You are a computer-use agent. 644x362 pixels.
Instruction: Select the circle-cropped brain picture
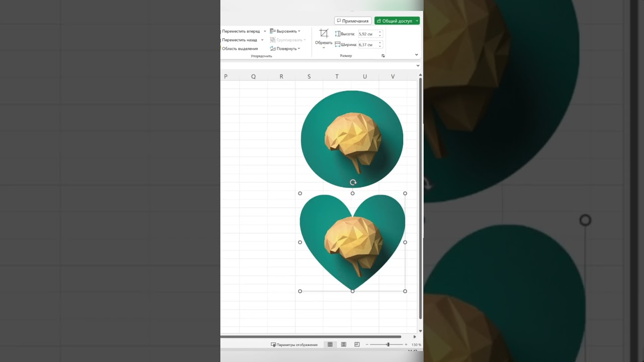pyautogui.click(x=352, y=139)
